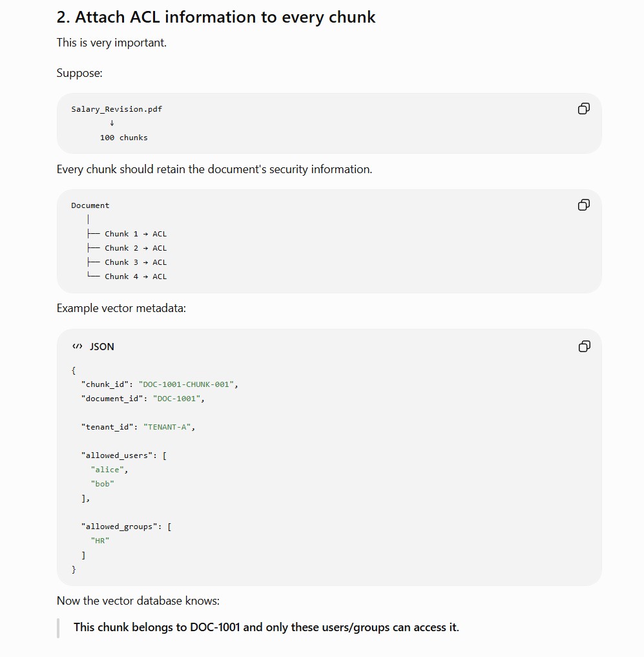This screenshot has width=644, height=657.
Task: Click the Salary_Revision.pdf filename in code
Action: 116,109
